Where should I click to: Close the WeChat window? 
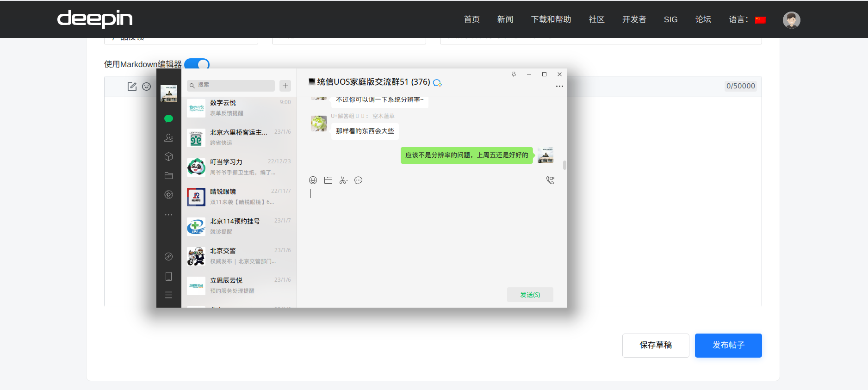point(559,74)
